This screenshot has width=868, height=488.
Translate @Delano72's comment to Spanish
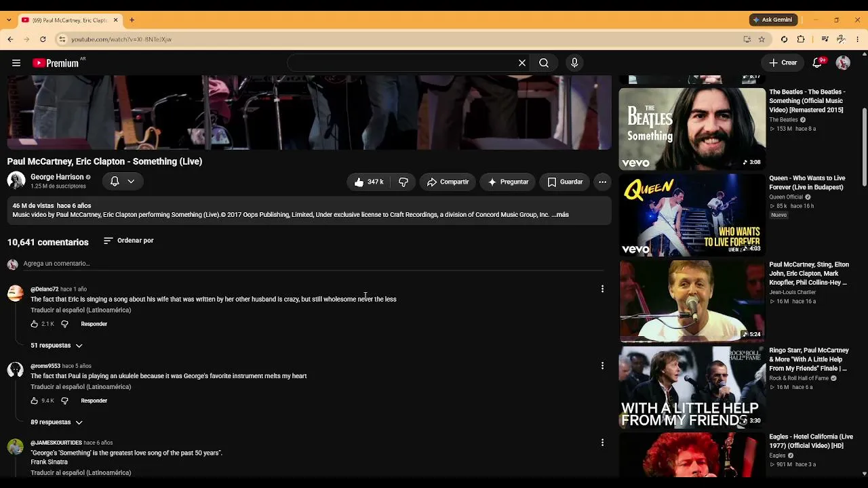pyautogui.click(x=81, y=310)
